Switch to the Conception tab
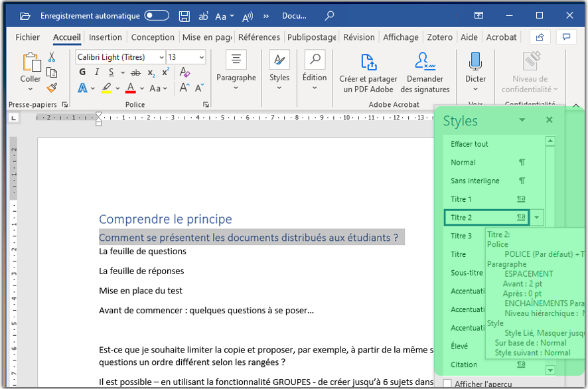The height and width of the screenshot is (389, 588). pos(153,37)
